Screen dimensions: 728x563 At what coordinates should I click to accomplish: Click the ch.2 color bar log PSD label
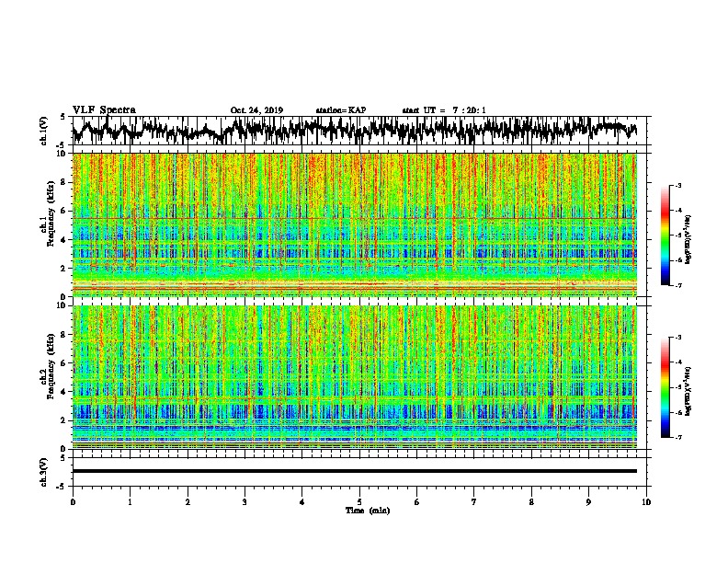coord(688,391)
